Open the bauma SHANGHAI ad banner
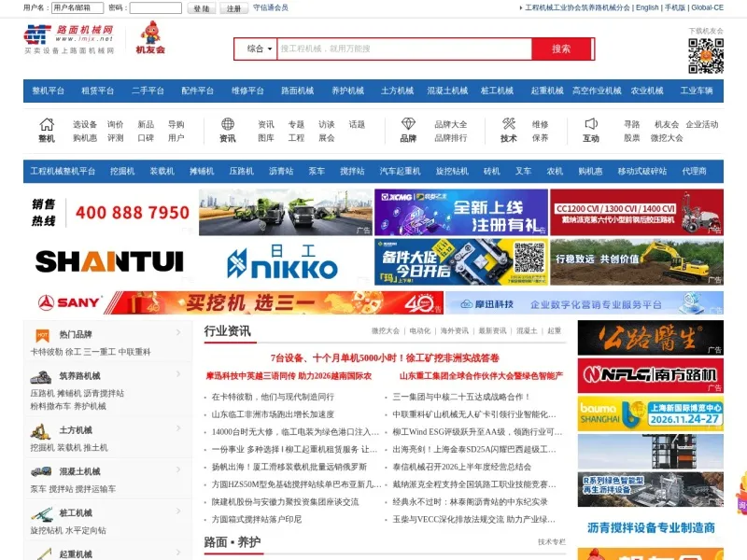The width and height of the screenshot is (747, 560). (651, 413)
